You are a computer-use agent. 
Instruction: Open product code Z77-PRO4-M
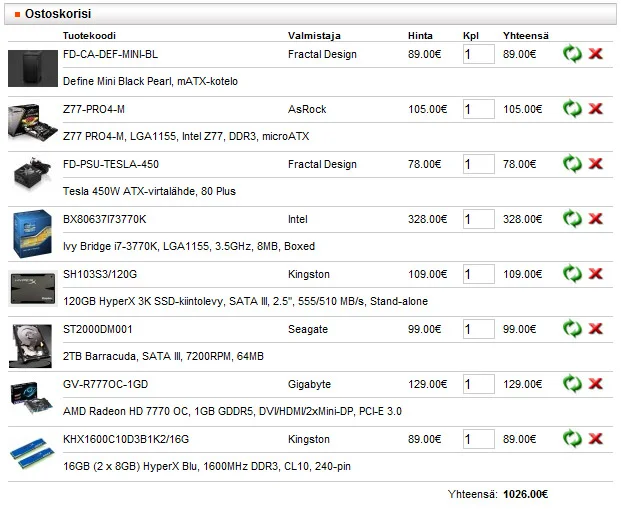(x=94, y=109)
